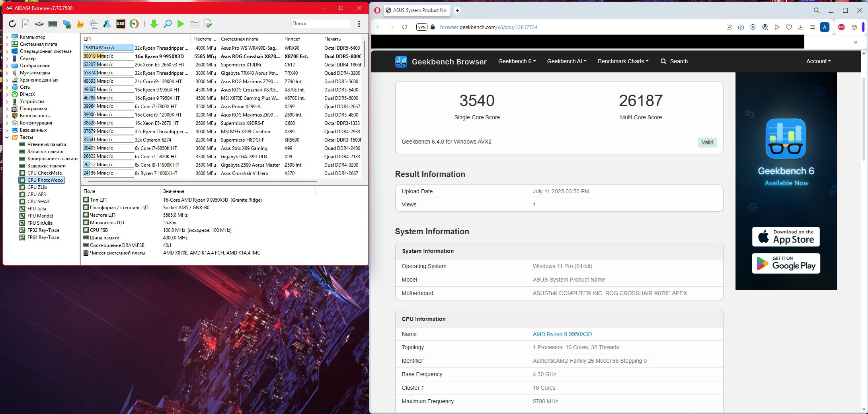Screen dimensions: 868x414
Task: Click the Download on the App Store button
Action: tap(786, 237)
